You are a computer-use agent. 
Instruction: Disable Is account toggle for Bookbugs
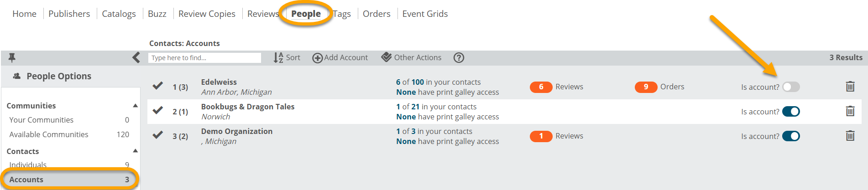point(791,111)
